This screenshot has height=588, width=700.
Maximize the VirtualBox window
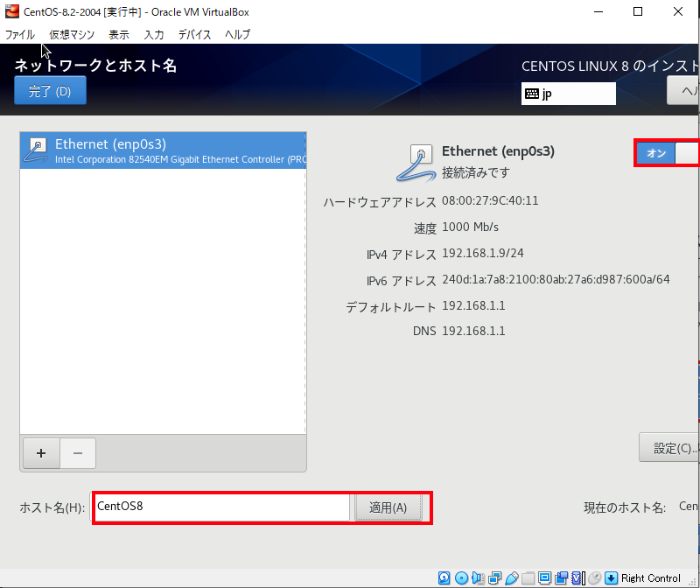[638, 11]
